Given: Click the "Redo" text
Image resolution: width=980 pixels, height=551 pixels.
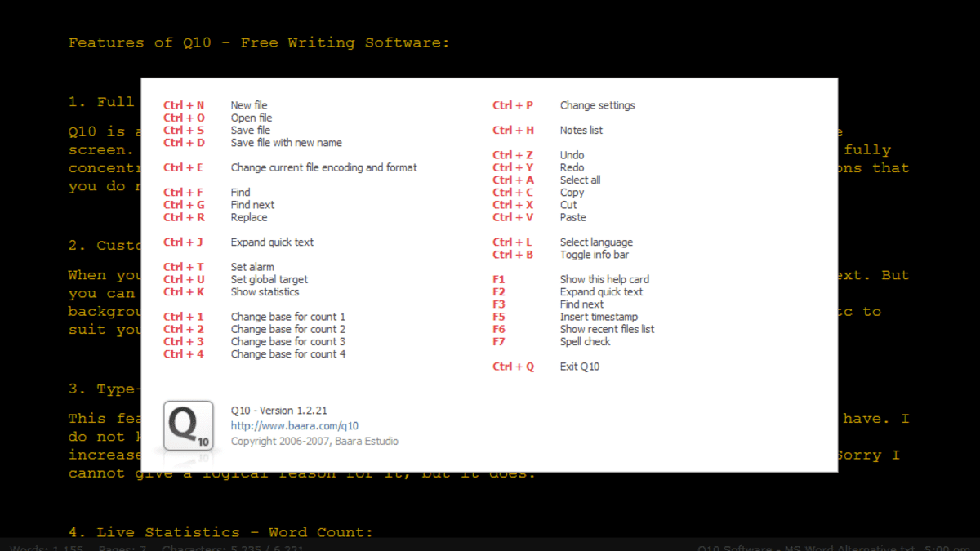Looking at the screenshot, I should [x=572, y=167].
